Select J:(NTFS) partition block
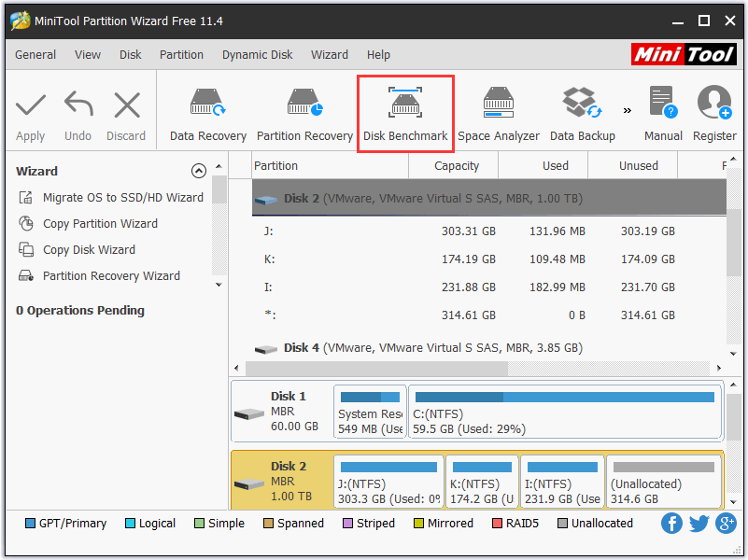The image size is (748, 560). pos(388,482)
